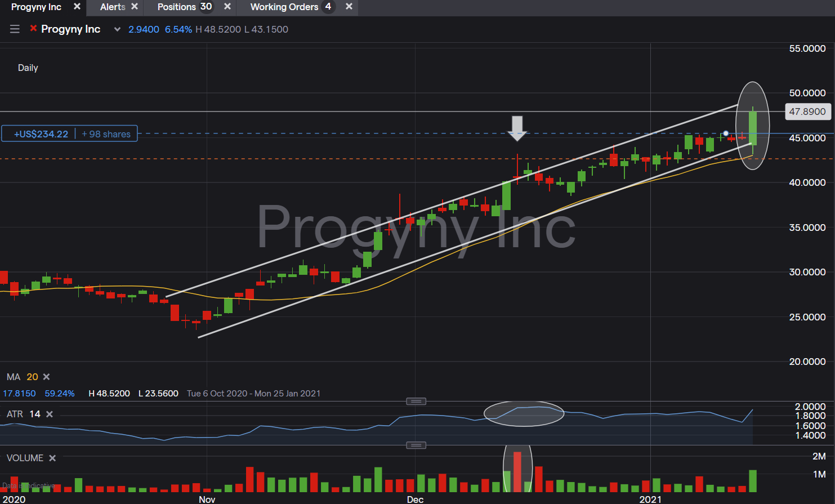835x504 pixels.
Task: Close the Alerts tab
Action: click(x=135, y=7)
